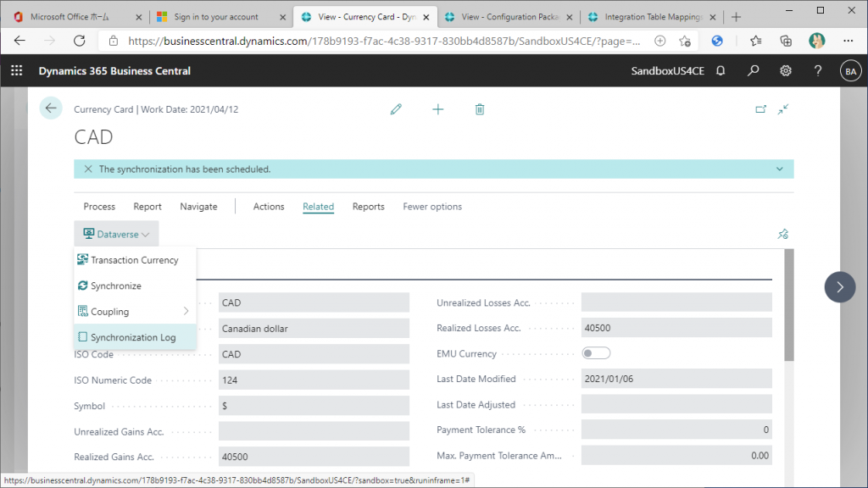The height and width of the screenshot is (488, 868).
Task: Reload the page in the browser
Action: (80, 41)
